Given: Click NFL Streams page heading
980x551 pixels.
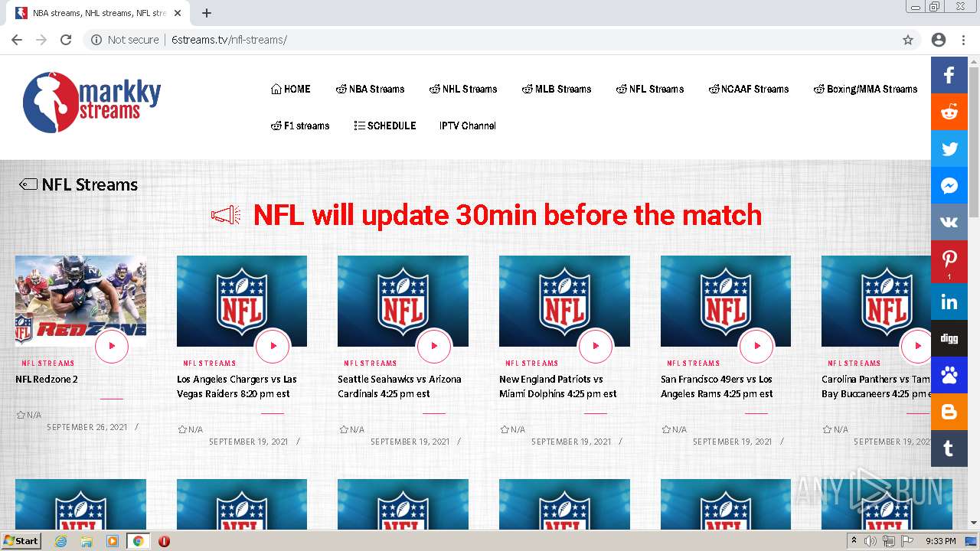Looking at the screenshot, I should (x=90, y=184).
